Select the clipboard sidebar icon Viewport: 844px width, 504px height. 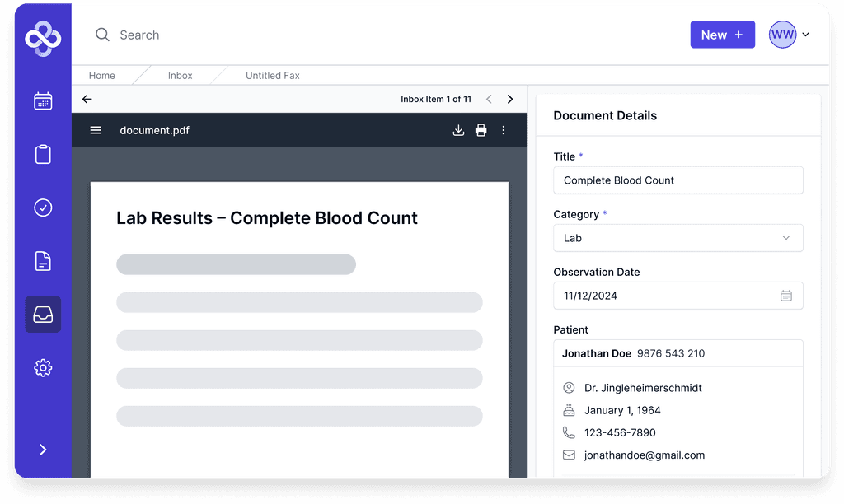(42, 154)
